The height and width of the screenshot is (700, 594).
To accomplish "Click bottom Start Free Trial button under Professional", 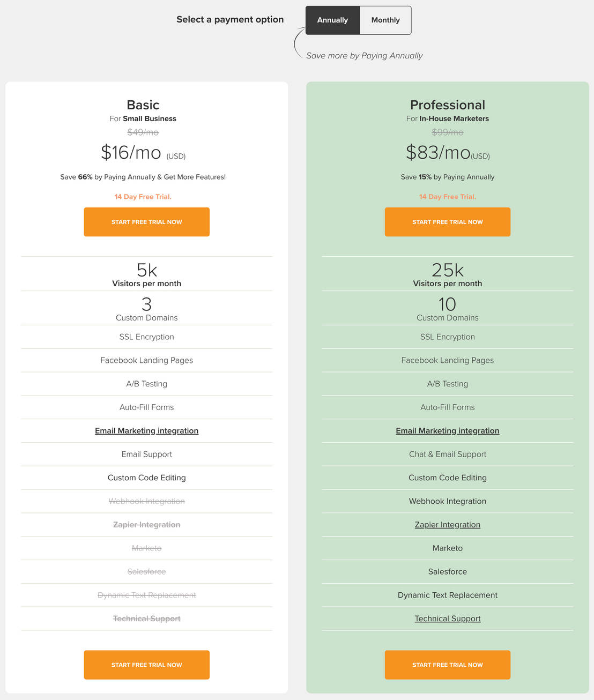I will 447,665.
